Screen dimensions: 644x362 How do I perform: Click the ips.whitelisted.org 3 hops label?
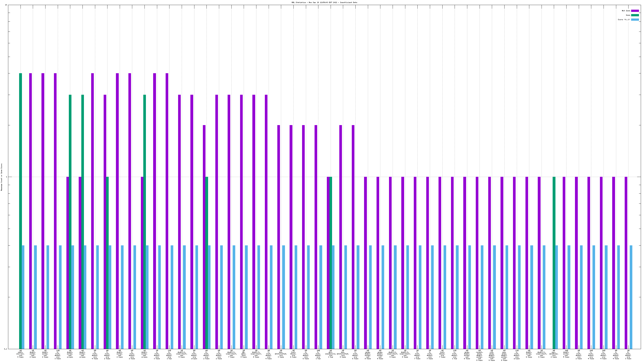pyautogui.click(x=281, y=354)
